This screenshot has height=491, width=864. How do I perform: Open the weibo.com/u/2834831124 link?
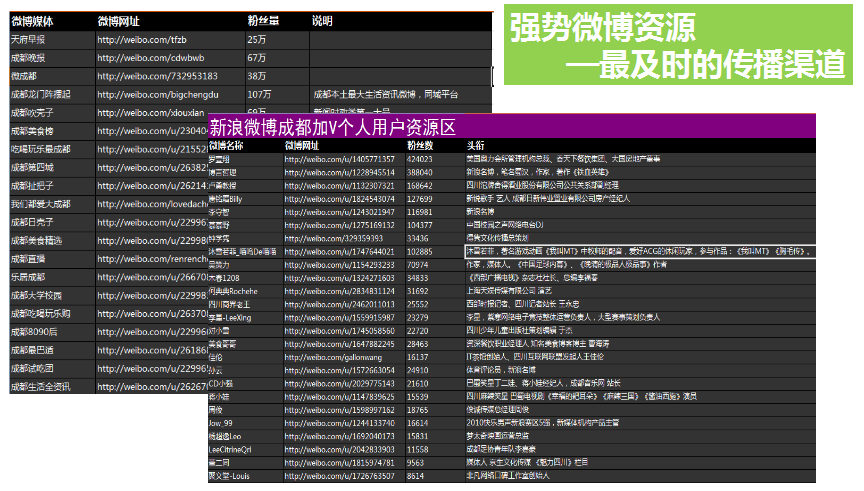(x=339, y=291)
